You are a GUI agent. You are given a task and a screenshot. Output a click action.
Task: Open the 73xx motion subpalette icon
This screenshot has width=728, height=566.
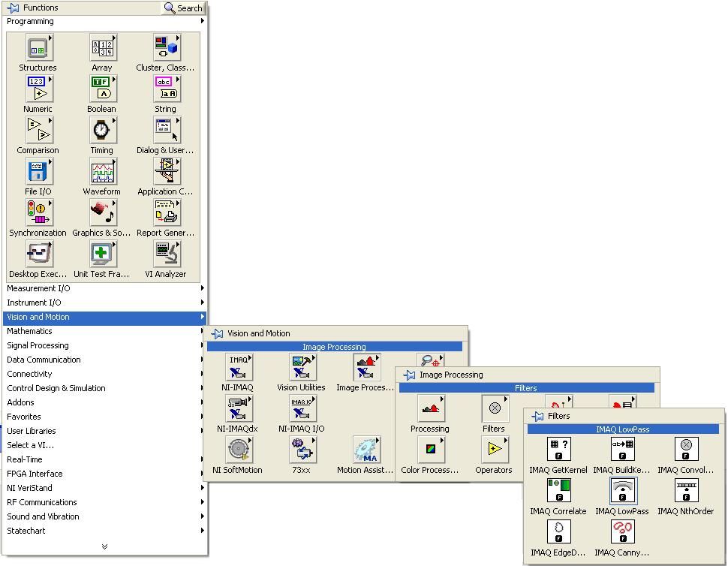[302, 450]
